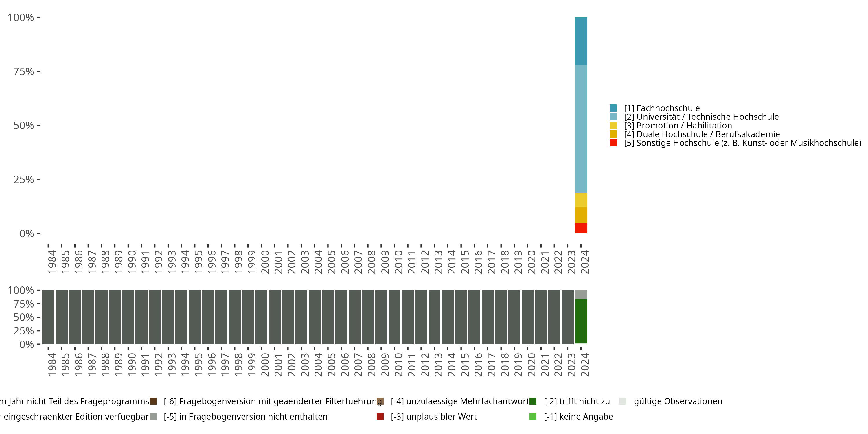Viewport: 868px width, 434px height.
Task: Click the '[-5] in Fragebogenversion nicht enthalten' swatch
Action: point(153,416)
